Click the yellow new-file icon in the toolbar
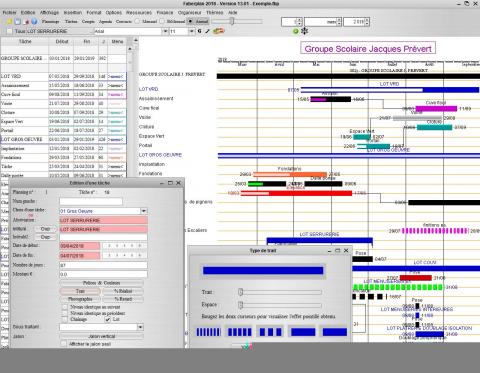The image size is (480, 373). 10,21
